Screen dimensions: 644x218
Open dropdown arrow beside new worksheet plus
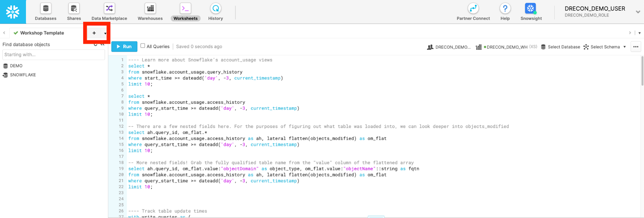click(x=105, y=33)
